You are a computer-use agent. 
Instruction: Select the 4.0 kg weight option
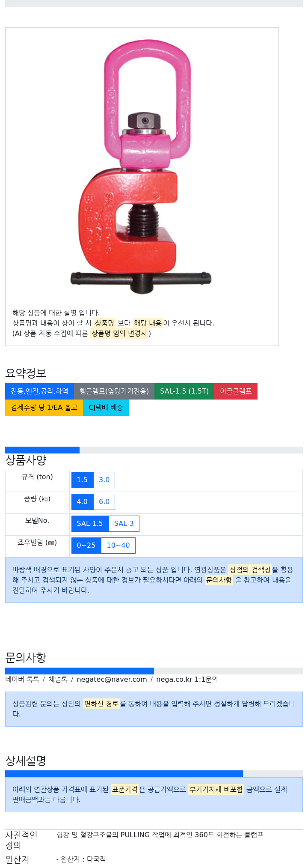82,502
